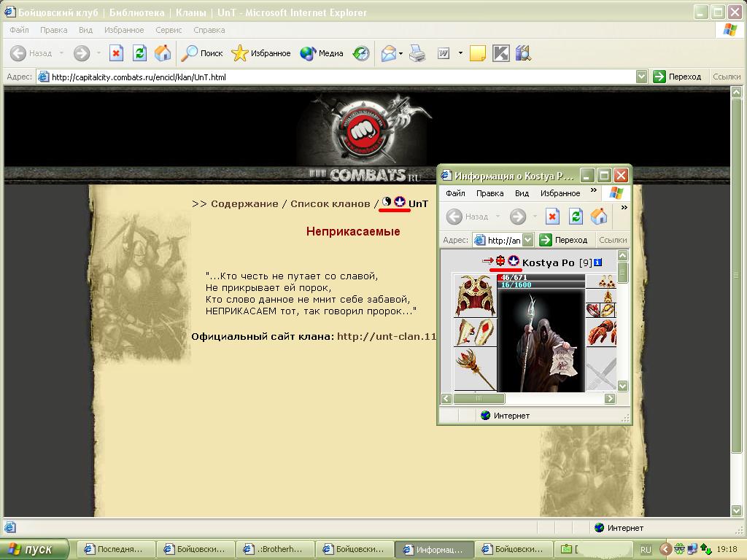Click the Список кланов link
Viewport: 747px width, 560px height.
(x=330, y=204)
